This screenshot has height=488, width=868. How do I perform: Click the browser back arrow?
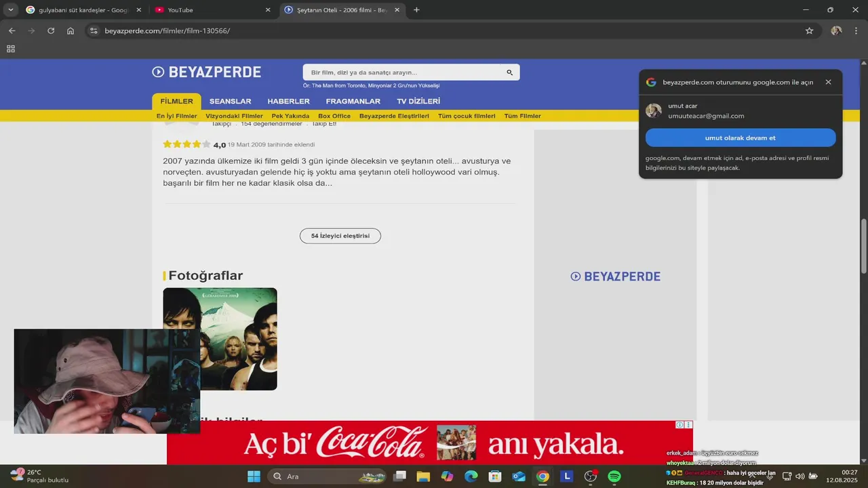(x=12, y=30)
